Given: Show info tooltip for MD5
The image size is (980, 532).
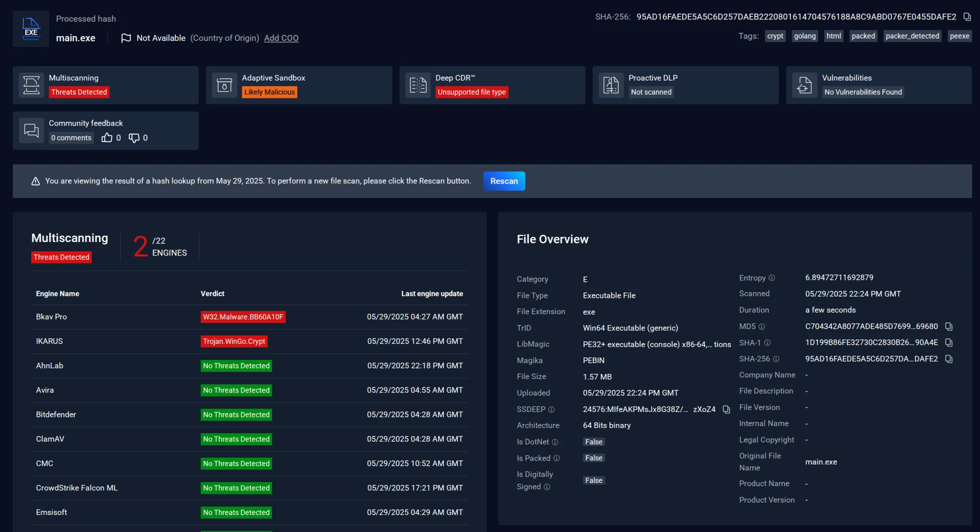Looking at the screenshot, I should click(x=762, y=326).
